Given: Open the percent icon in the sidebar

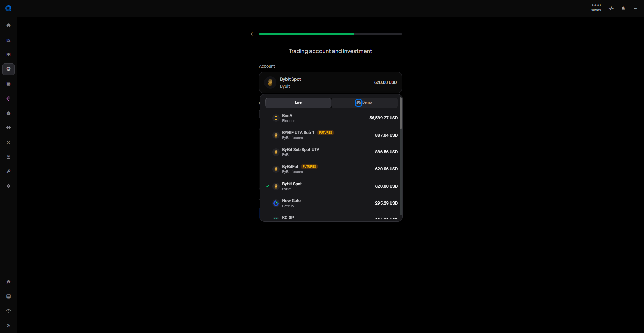Looking at the screenshot, I should [8, 142].
